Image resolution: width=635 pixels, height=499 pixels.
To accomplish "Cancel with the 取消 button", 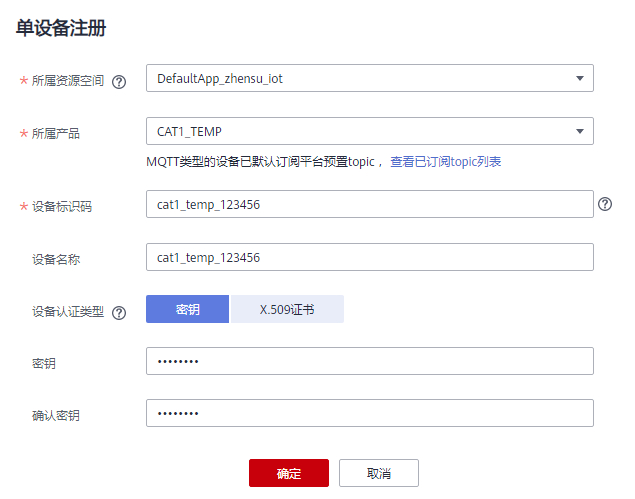I will (x=378, y=472).
